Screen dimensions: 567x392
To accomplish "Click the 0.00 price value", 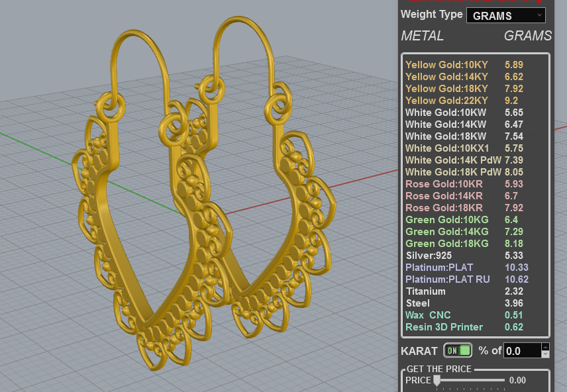I will [517, 381].
